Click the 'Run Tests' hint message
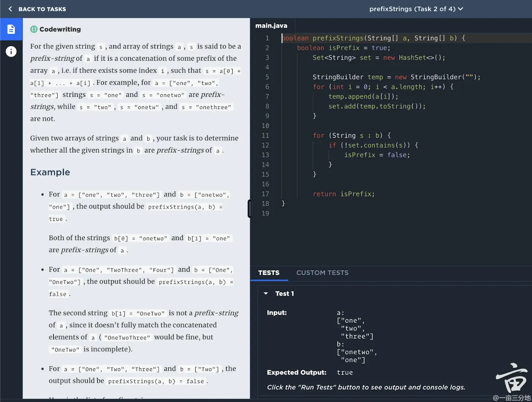Screen dimensions: 532x402 [x=366, y=387]
